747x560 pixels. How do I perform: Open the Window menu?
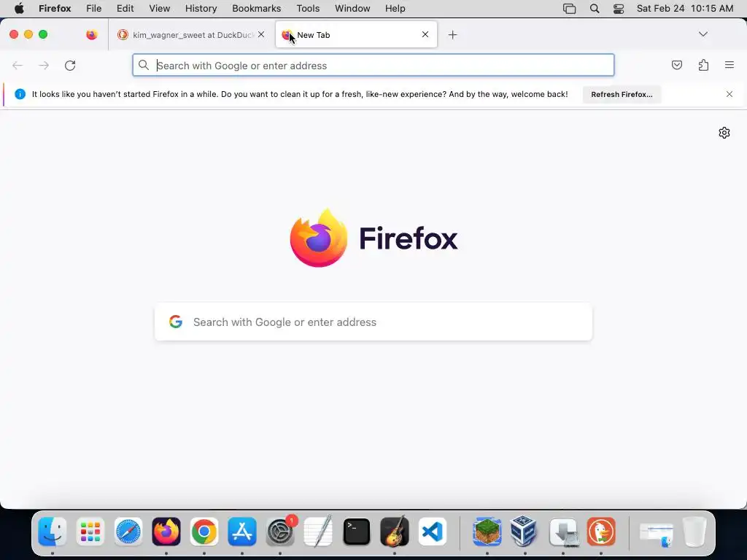tap(352, 9)
